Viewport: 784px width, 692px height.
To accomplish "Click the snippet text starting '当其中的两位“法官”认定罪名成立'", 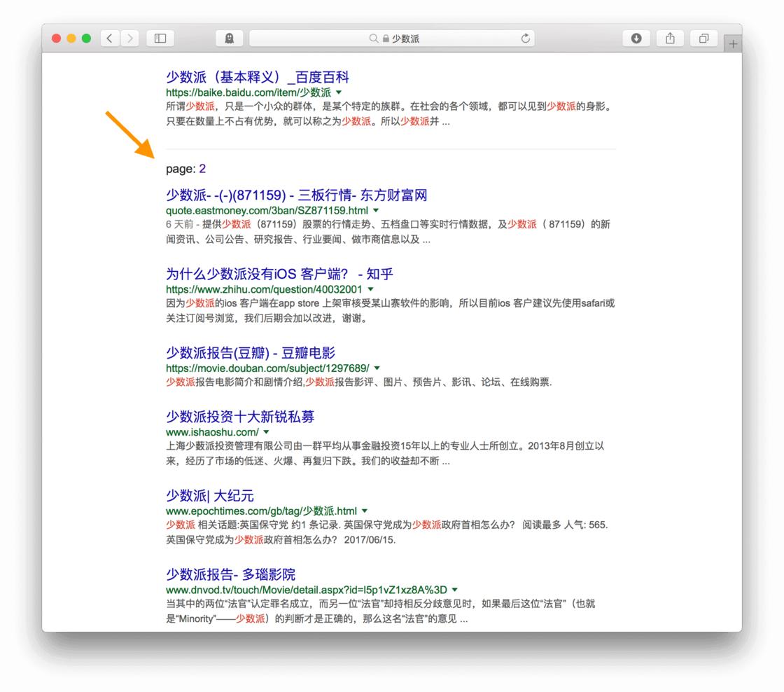I will 381,611.
